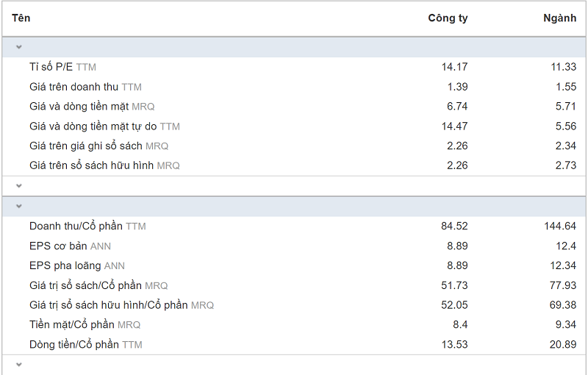Select the EPS cơ bản ANN row
Image resolution: width=588 pixels, height=375 pixels.
click(70, 246)
